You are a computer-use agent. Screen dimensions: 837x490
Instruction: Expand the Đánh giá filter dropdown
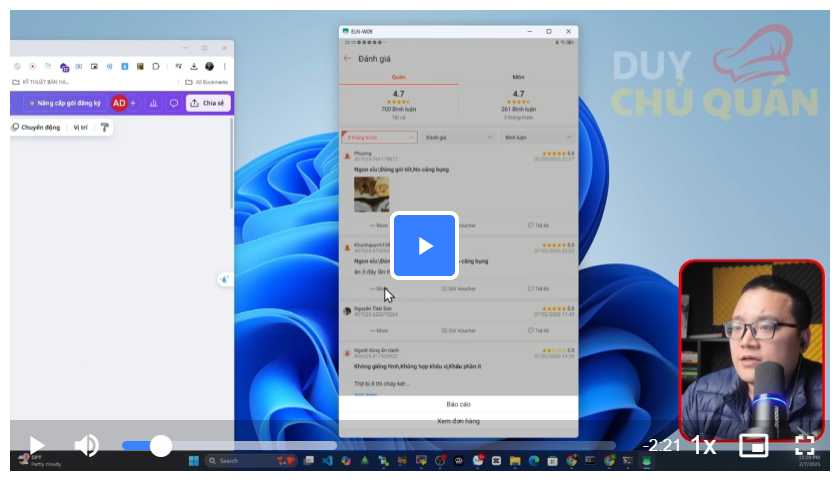coord(458,137)
